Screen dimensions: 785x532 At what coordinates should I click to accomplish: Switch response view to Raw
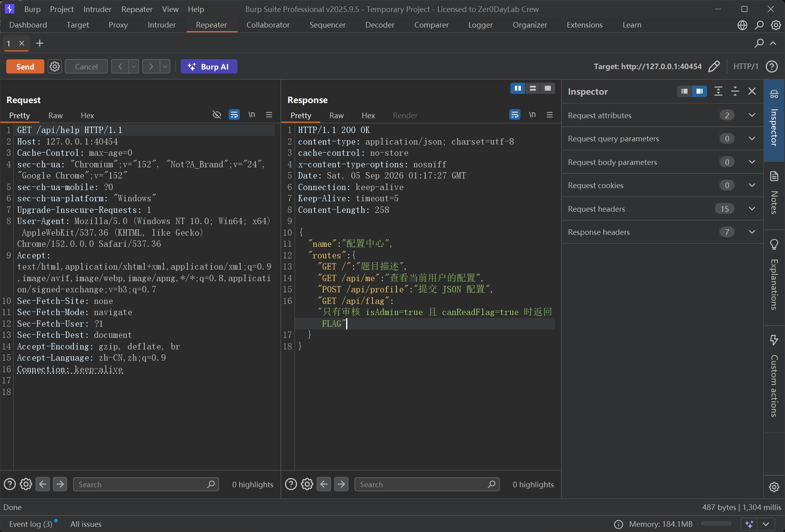pyautogui.click(x=337, y=115)
